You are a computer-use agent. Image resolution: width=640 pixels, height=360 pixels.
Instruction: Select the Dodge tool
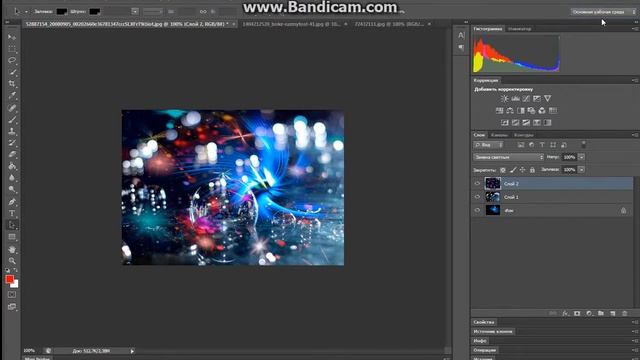click(12, 189)
